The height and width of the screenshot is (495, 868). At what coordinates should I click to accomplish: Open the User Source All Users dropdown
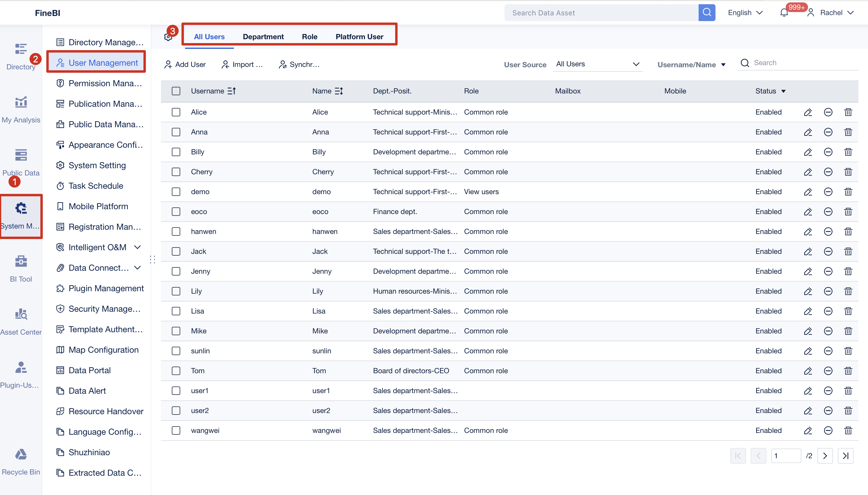pos(597,64)
